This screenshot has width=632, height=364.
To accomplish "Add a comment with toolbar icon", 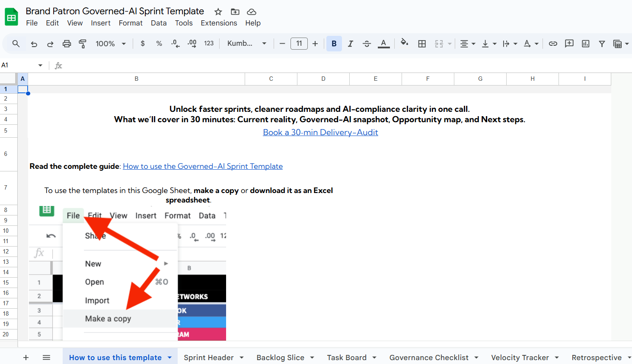I will 569,44.
